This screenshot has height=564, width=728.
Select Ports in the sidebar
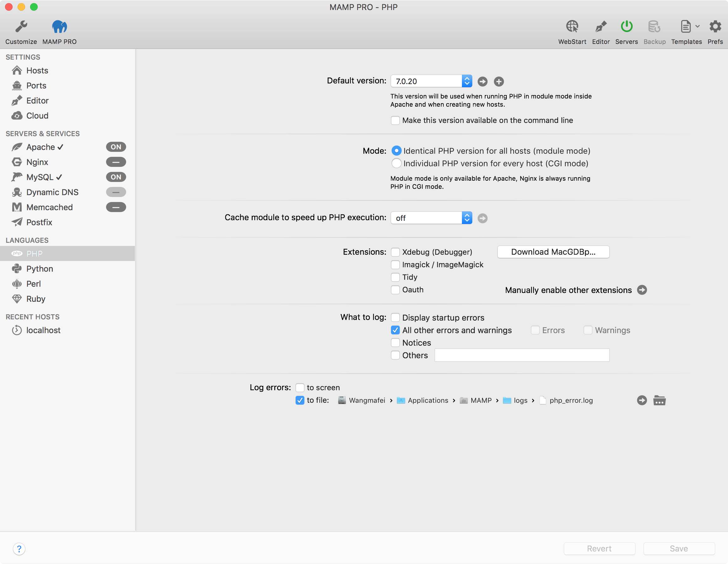pos(67,86)
